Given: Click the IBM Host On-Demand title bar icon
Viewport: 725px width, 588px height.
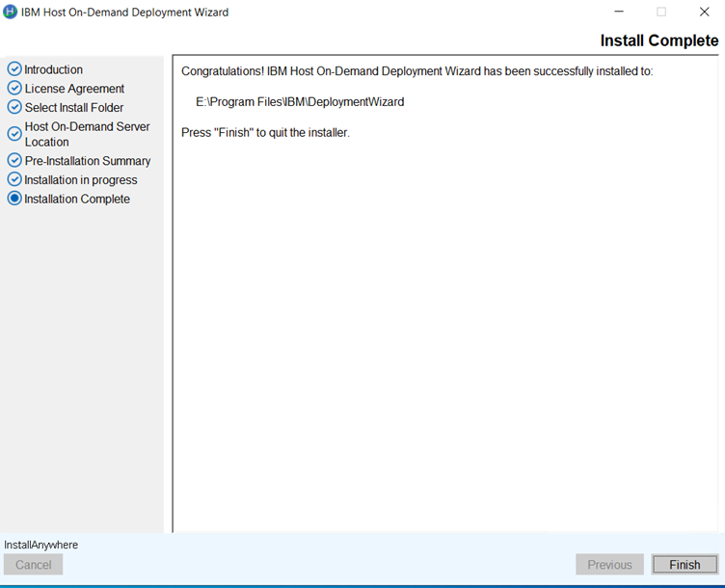Looking at the screenshot, I should click(11, 13).
